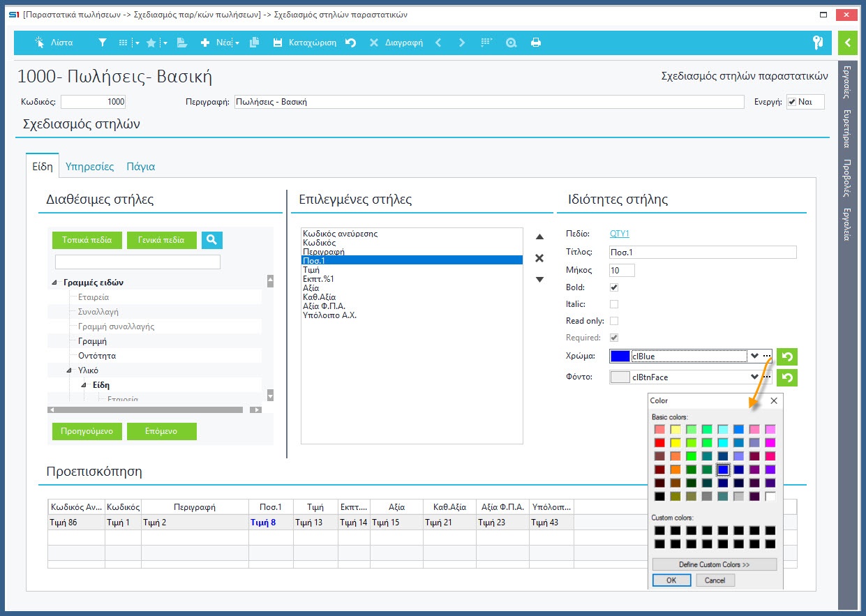
Task: Collapse the Γραμμές ειδών tree node
Action: pyautogui.click(x=54, y=283)
